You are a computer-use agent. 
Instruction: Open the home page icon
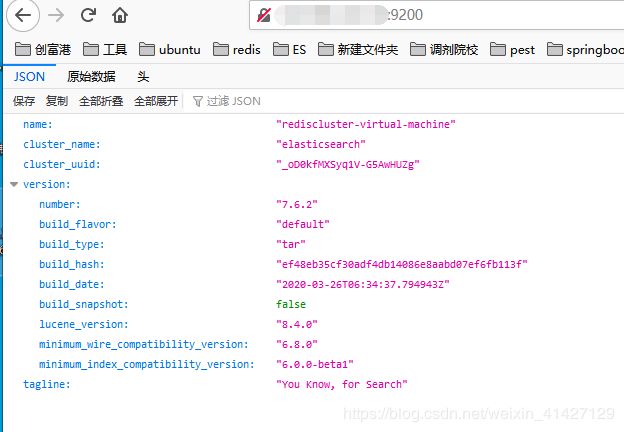pyautogui.click(x=120, y=15)
